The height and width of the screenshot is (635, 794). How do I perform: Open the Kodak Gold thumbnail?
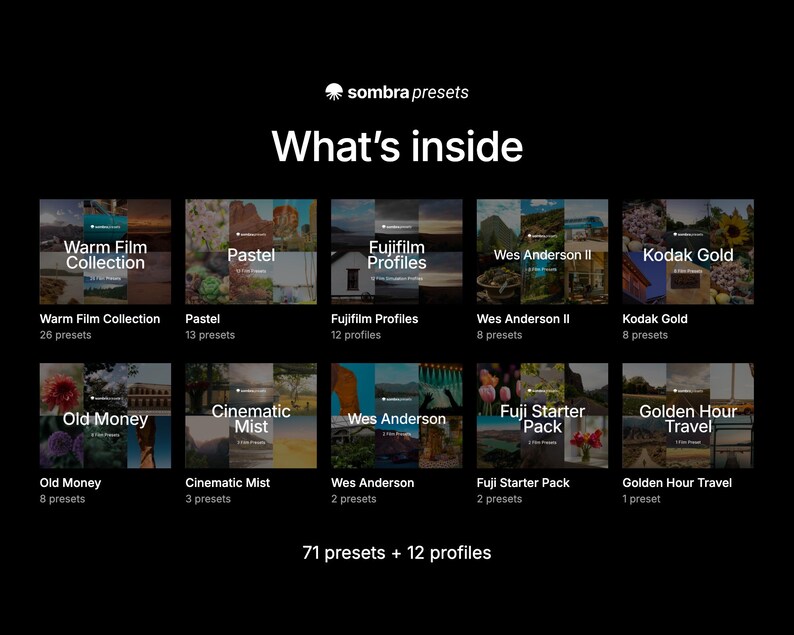[688, 252]
